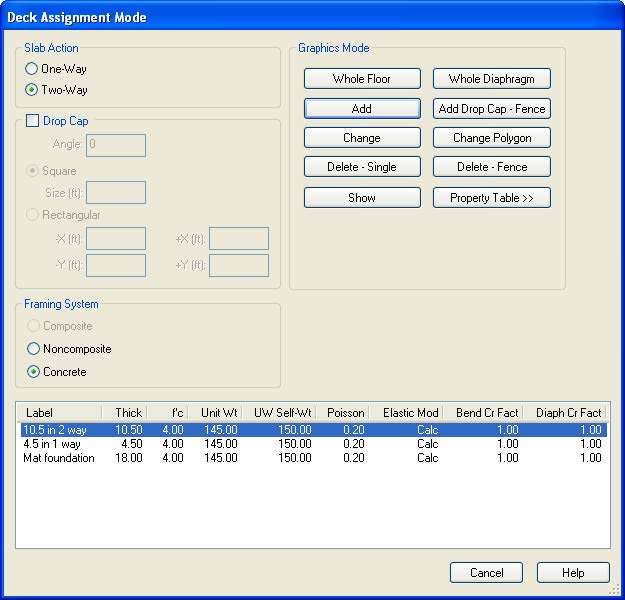Click the Delete - Fence button

(491, 167)
